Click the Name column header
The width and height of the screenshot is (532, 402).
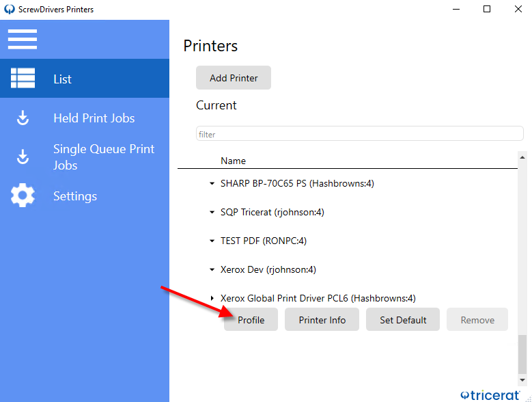pos(233,161)
